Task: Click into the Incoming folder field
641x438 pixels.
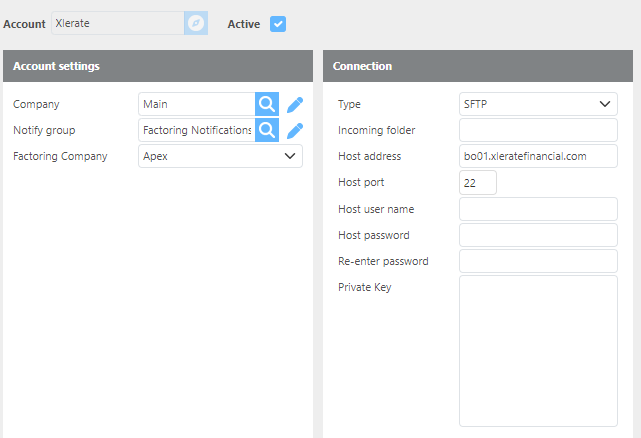Action: coord(538,130)
